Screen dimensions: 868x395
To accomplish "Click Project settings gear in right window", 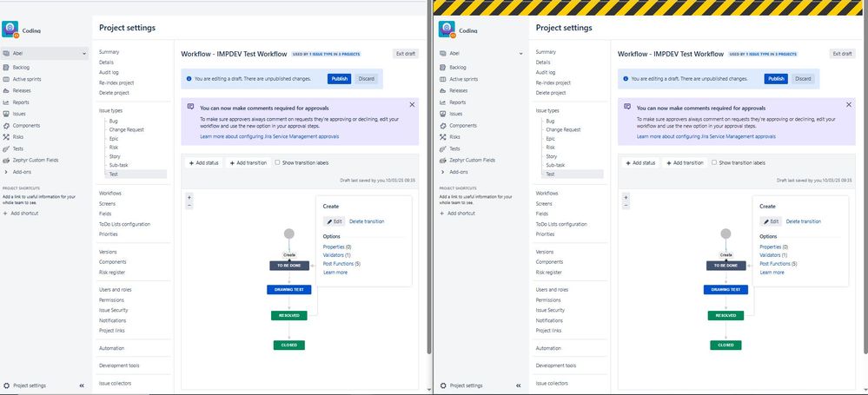I will (443, 385).
